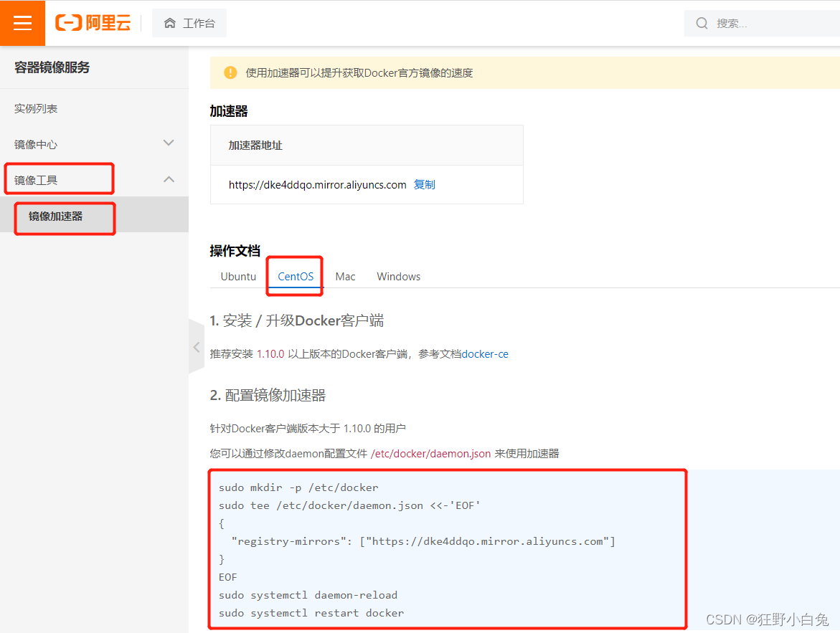Click the 容器镜像服务 sidebar title
This screenshot has width=840, height=633.
52,67
